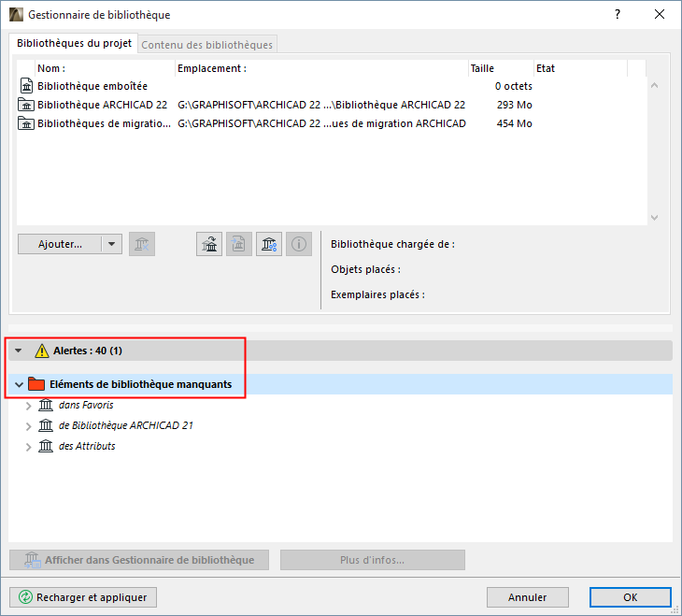
Task: Switch to Contenu des bibliothèques tab
Action: [207, 45]
